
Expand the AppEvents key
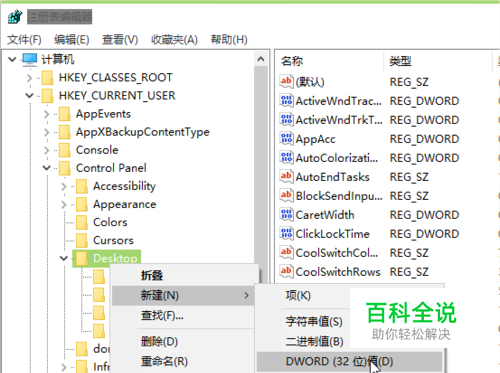47,114
